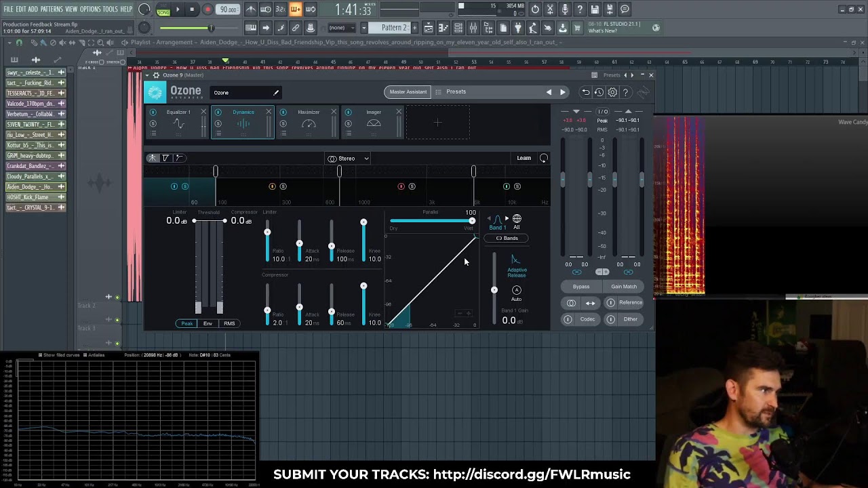Toggle power of Dynamics module
This screenshot has width=868, height=488.
coord(218,112)
